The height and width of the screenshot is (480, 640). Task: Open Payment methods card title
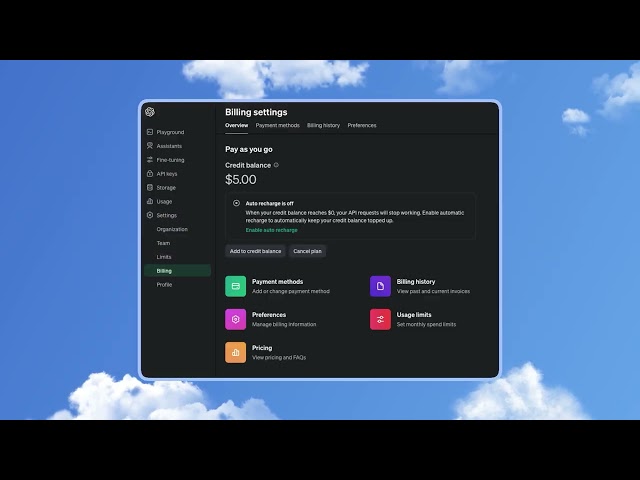tap(278, 282)
